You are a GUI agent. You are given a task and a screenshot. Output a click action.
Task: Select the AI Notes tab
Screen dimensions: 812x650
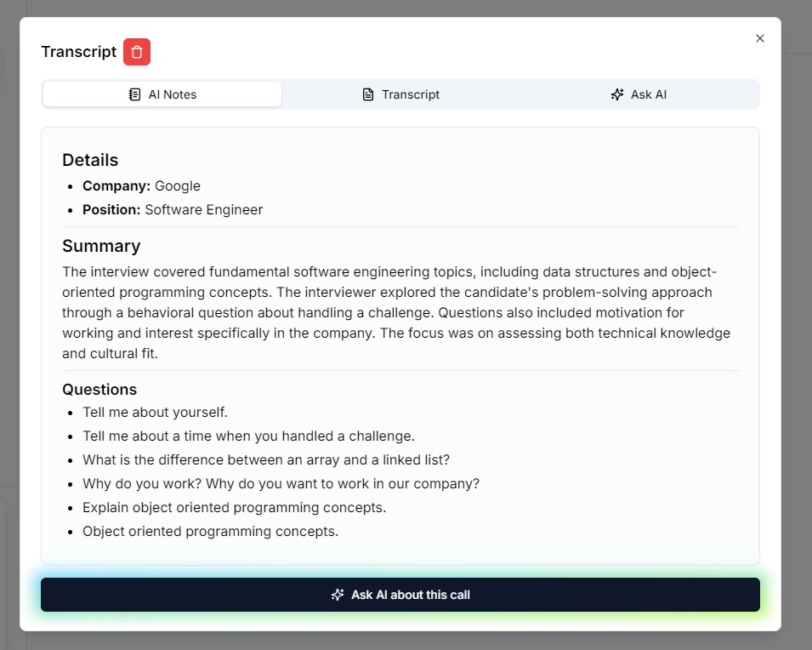(162, 94)
